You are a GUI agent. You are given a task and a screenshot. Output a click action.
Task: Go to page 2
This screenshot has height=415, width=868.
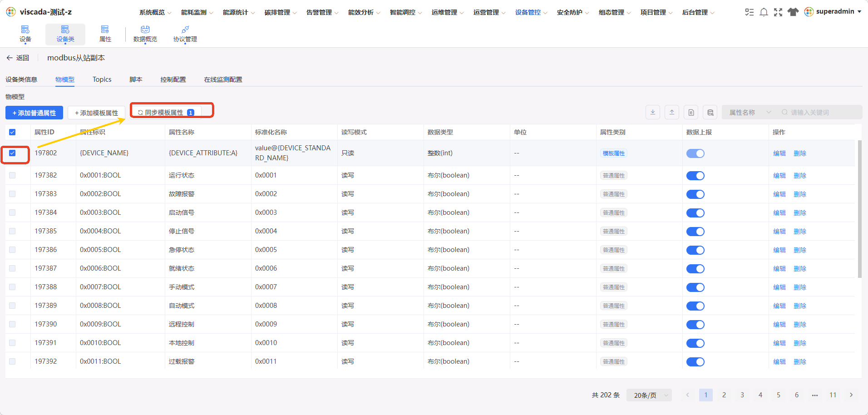[724, 395]
